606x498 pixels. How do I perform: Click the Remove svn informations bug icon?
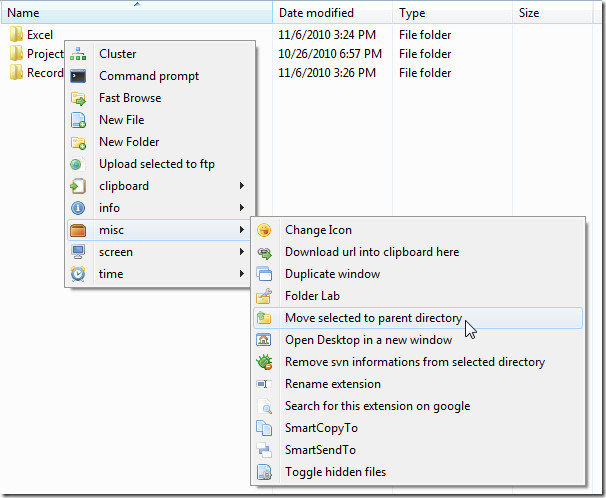click(264, 362)
